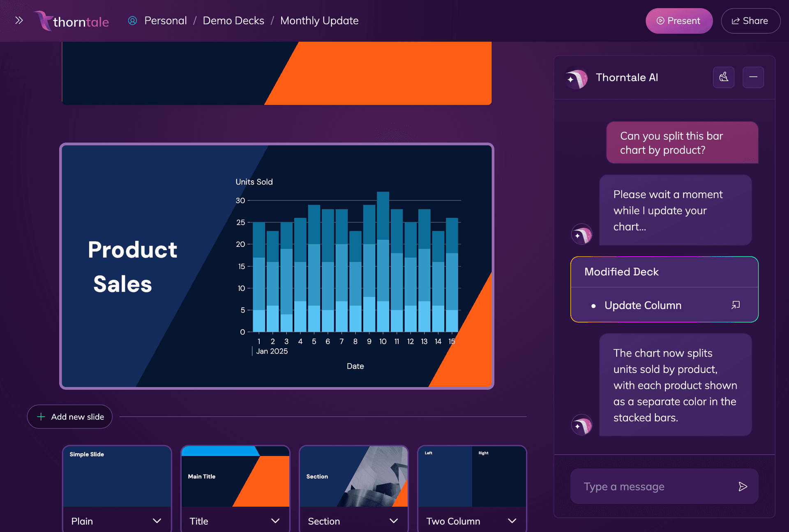Select Monthly Update in the breadcrumb

click(x=319, y=21)
